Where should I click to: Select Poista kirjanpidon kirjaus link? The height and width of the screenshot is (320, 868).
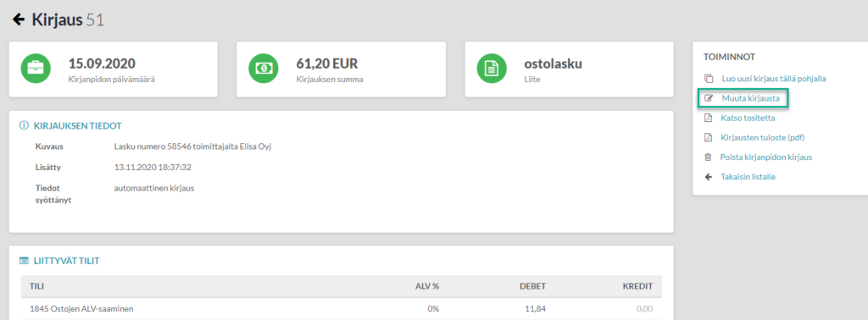[x=766, y=157]
